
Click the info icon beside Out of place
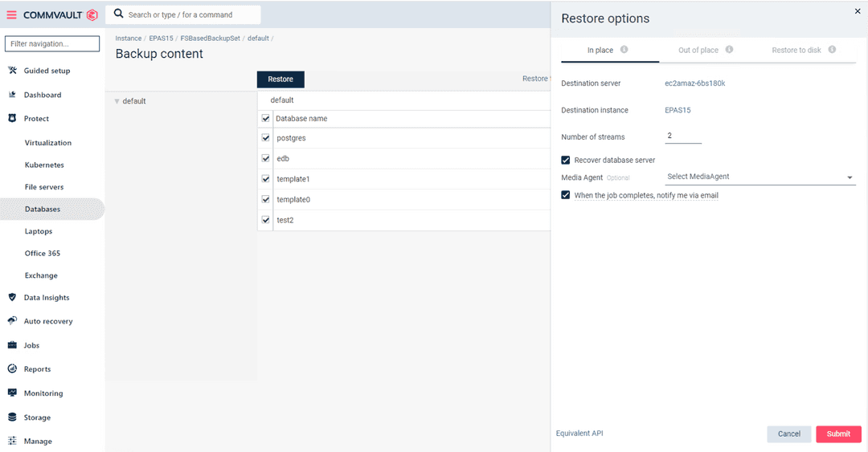pyautogui.click(x=730, y=50)
